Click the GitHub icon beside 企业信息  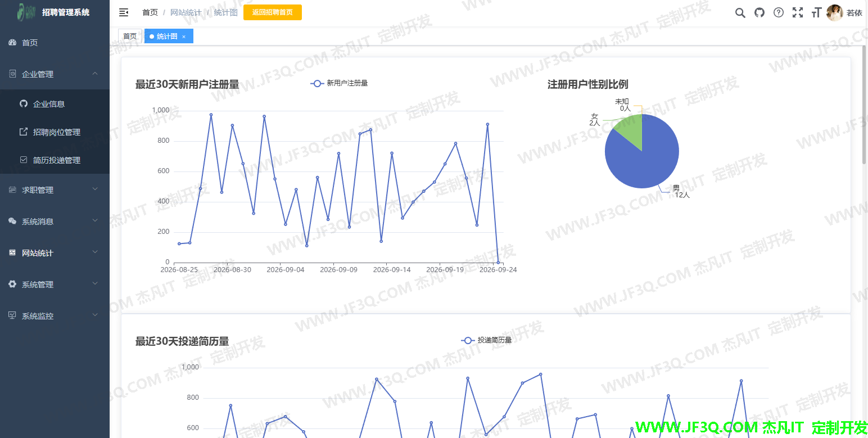point(24,103)
